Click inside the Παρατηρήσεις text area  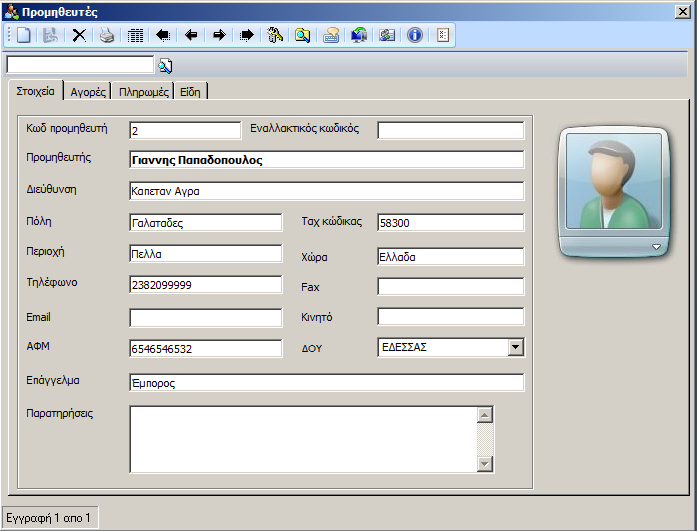point(303,439)
